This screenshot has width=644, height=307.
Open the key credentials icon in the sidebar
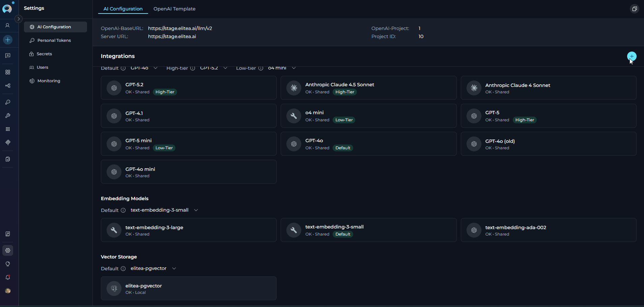tap(8, 102)
